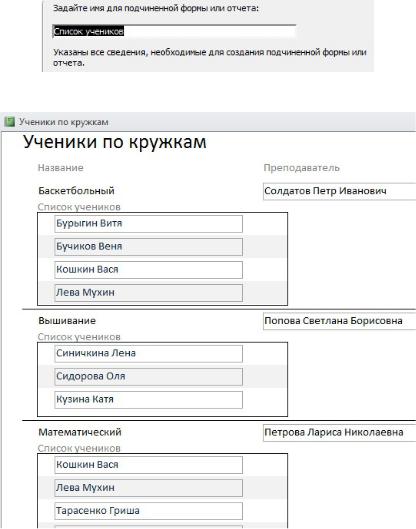Select 'Кошкин Вася' in the Баскетбольный list
Screen dimensions: 416x529
(148, 270)
